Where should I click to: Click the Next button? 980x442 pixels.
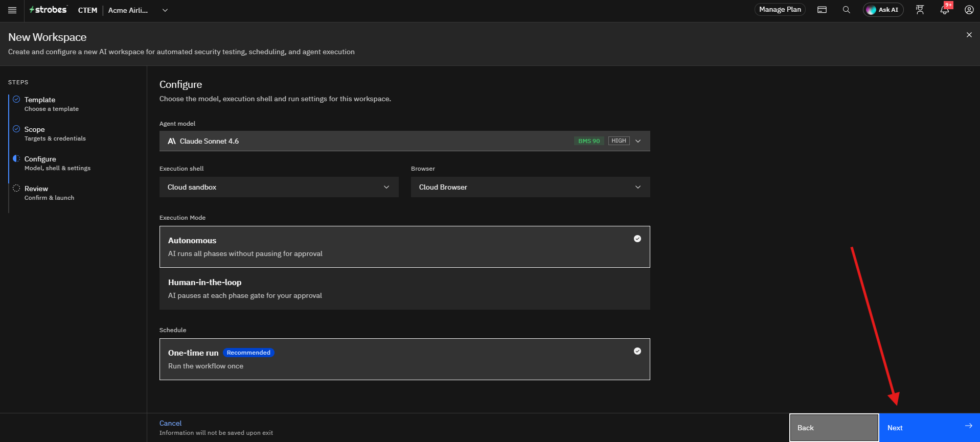[x=929, y=428]
